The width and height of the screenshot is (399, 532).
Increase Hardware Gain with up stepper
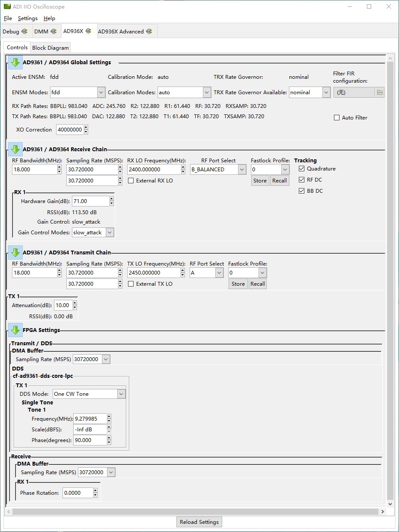coord(112,199)
